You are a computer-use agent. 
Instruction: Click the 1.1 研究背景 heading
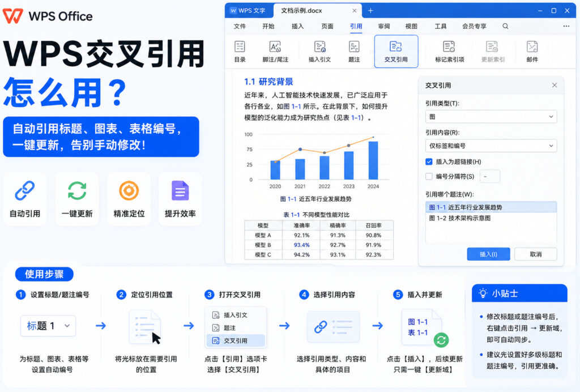click(268, 82)
